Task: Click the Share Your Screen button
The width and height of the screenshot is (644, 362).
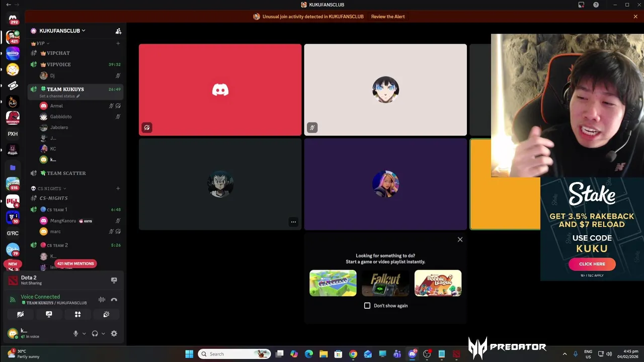Action: [x=49, y=314]
